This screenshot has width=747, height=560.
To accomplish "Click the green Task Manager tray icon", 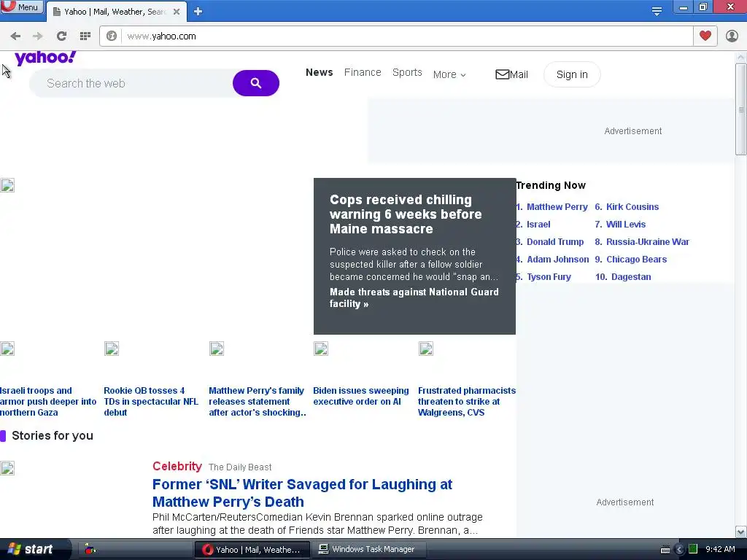I will 693,550.
